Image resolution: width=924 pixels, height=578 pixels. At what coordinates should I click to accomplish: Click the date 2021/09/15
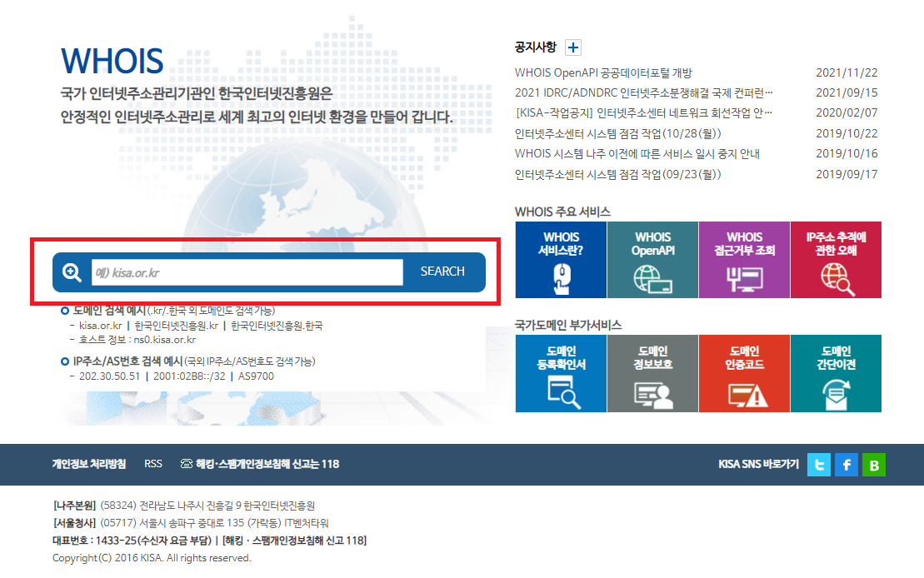tap(847, 93)
